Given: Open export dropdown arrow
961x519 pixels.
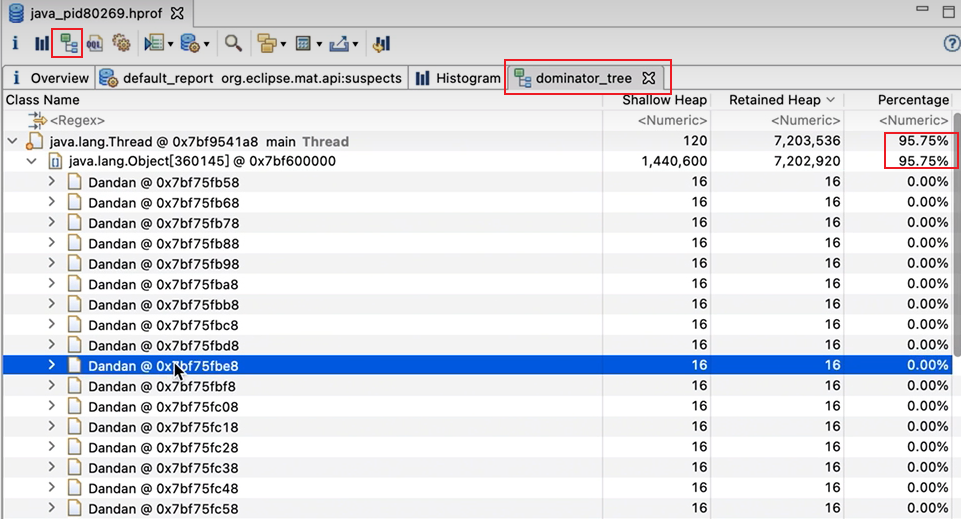Looking at the screenshot, I should [355, 44].
